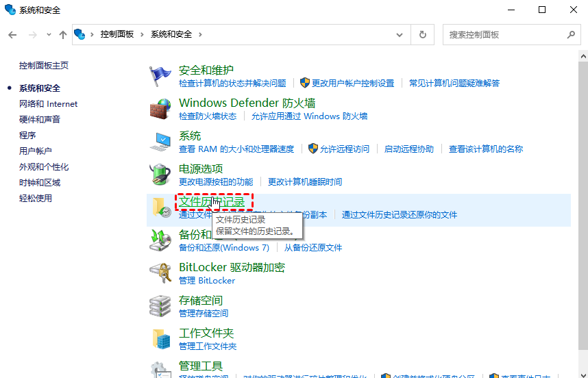Click the 搜索控制面板 search box
Screen dimensions: 588x378
pos(504,34)
